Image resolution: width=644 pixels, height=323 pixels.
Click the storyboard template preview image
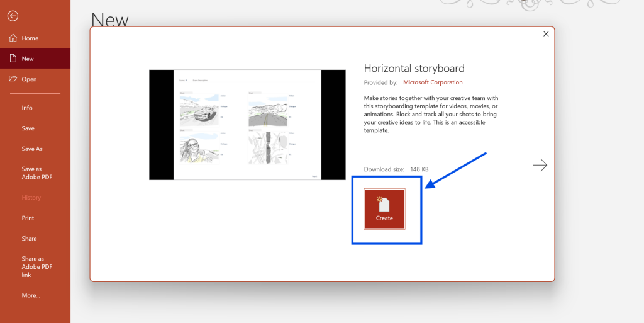click(x=247, y=125)
